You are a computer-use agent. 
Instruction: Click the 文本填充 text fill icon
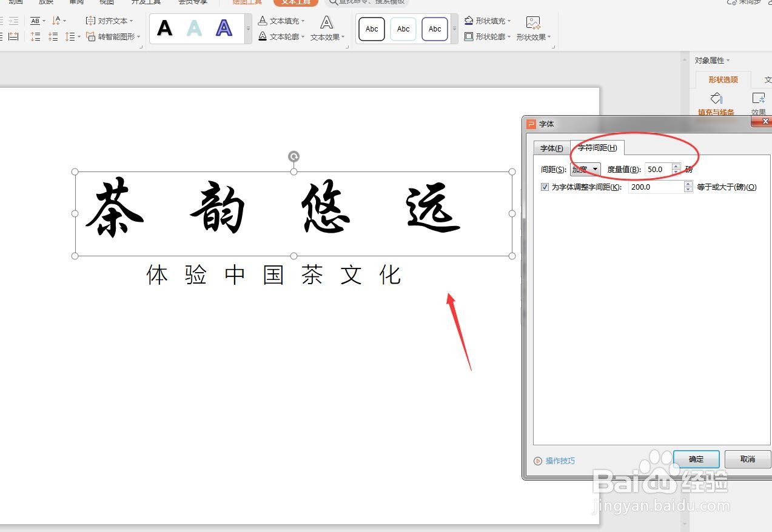click(x=263, y=21)
